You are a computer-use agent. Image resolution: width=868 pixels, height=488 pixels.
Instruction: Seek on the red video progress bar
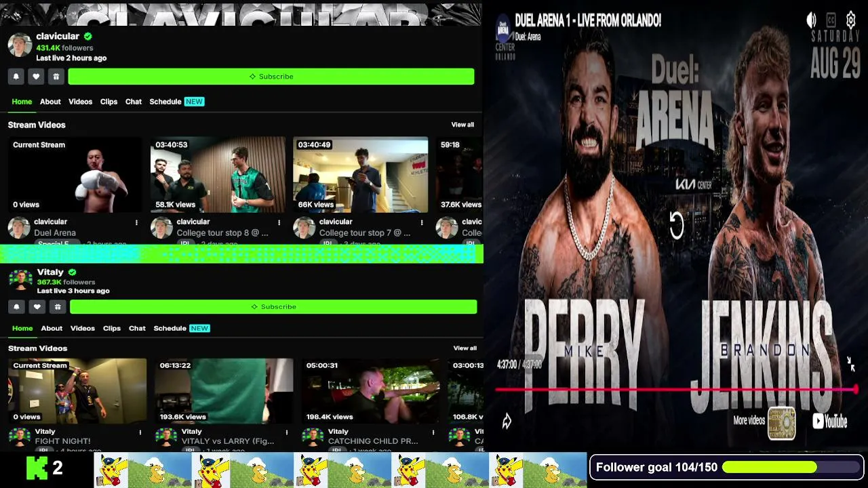click(x=676, y=389)
